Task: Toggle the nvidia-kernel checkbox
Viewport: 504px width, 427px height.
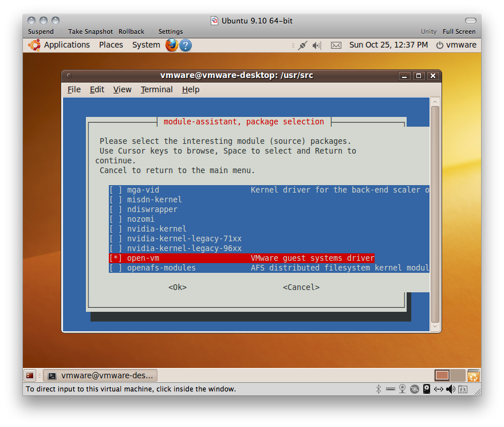Action: (x=115, y=229)
